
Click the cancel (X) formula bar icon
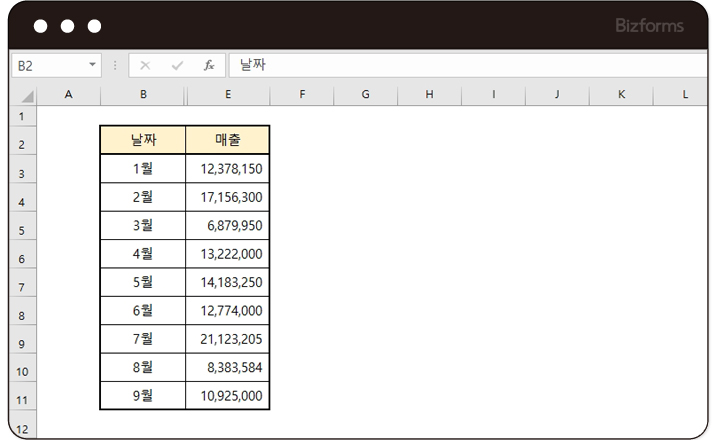pyautogui.click(x=145, y=65)
